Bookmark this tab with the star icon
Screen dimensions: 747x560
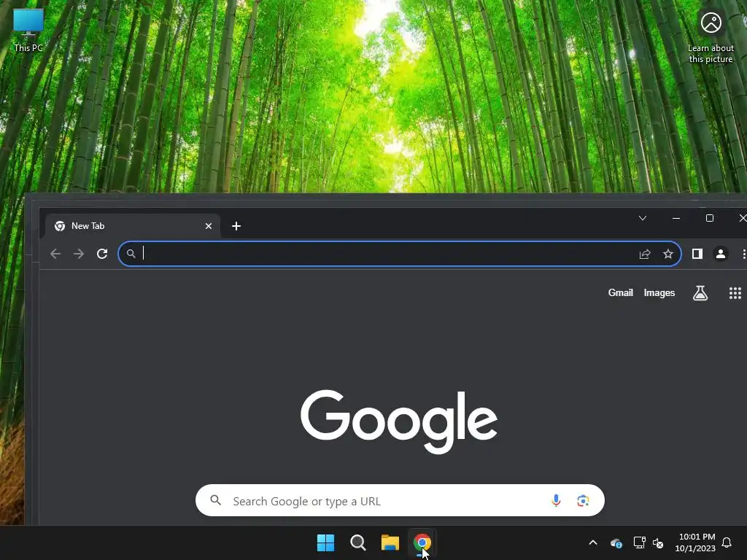(x=668, y=254)
